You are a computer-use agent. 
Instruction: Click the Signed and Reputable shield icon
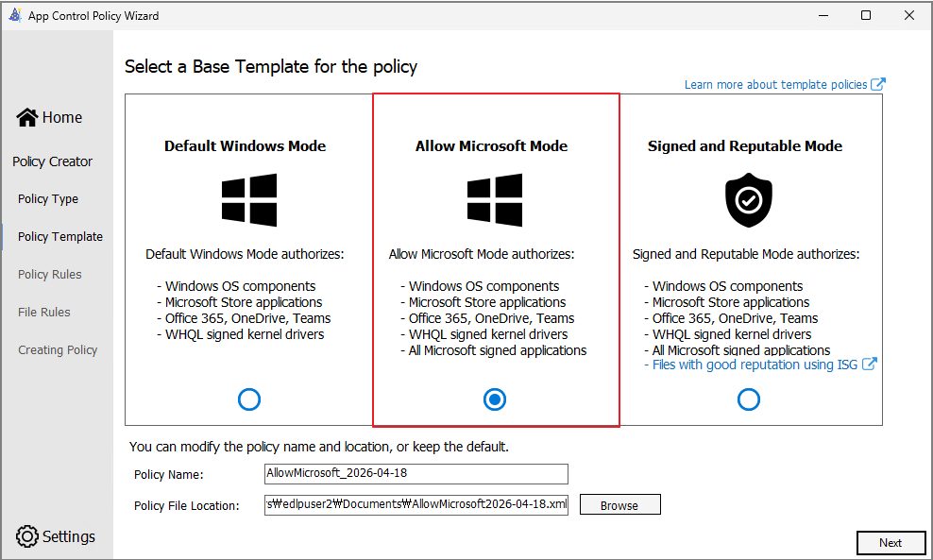749,200
